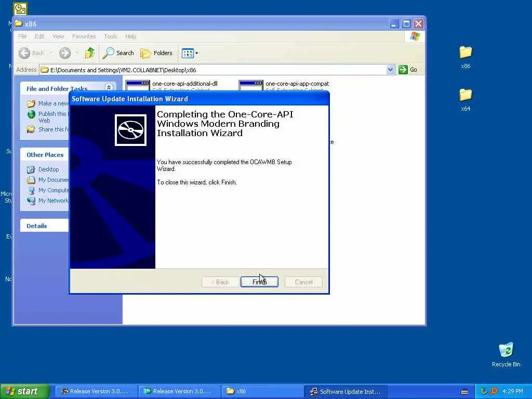Expand the Forward history dropdown arrow
Viewport: 532px width, 399px height.
77,53
